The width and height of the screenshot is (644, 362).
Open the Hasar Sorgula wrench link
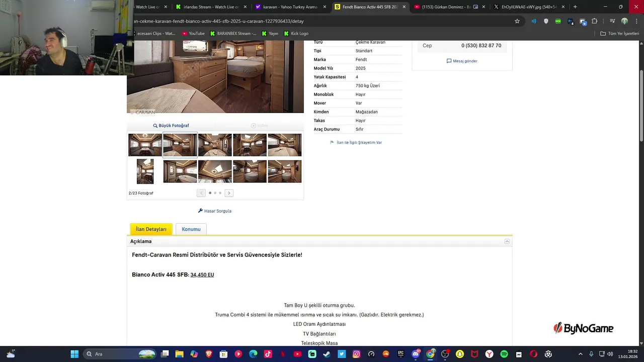coord(215,211)
